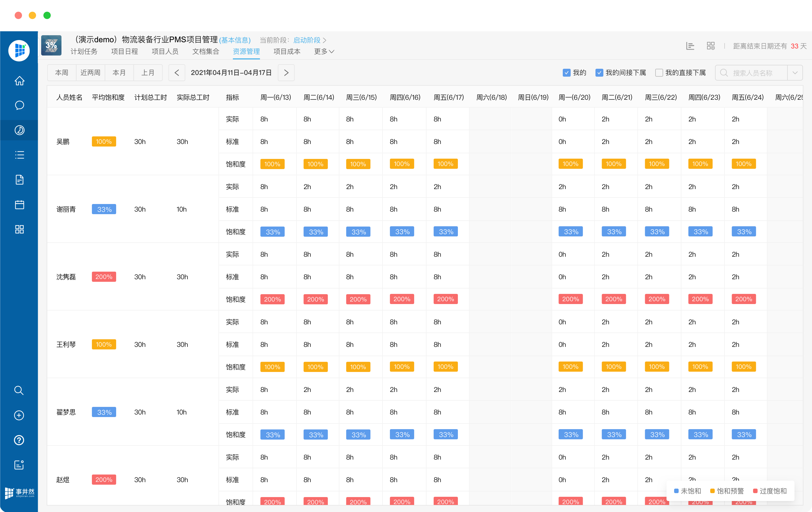Expand the 更多 dropdown menu

click(x=323, y=52)
